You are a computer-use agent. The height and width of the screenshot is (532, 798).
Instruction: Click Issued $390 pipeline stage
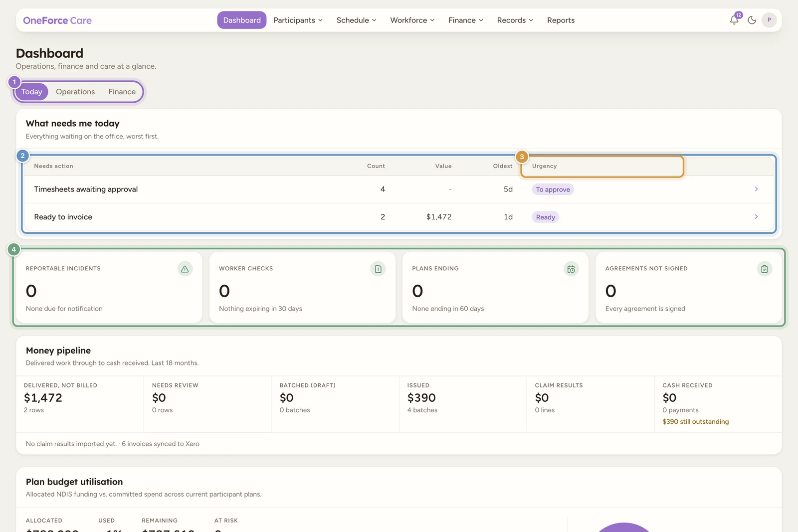click(463, 404)
